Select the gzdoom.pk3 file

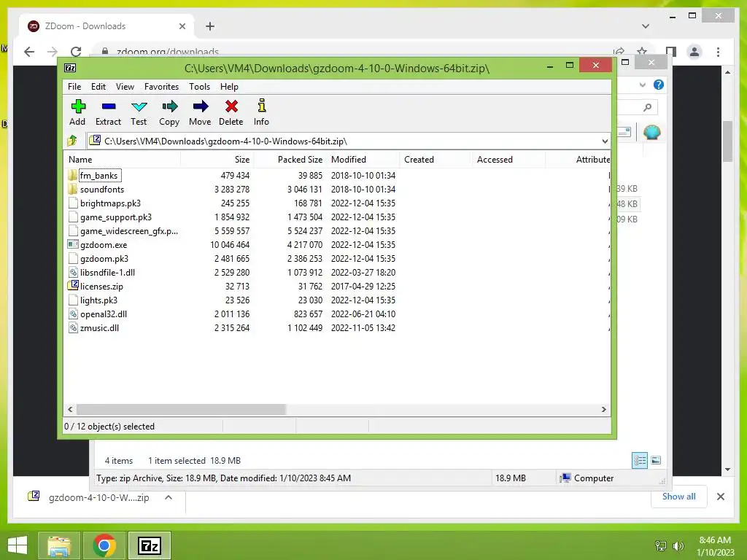(x=104, y=259)
